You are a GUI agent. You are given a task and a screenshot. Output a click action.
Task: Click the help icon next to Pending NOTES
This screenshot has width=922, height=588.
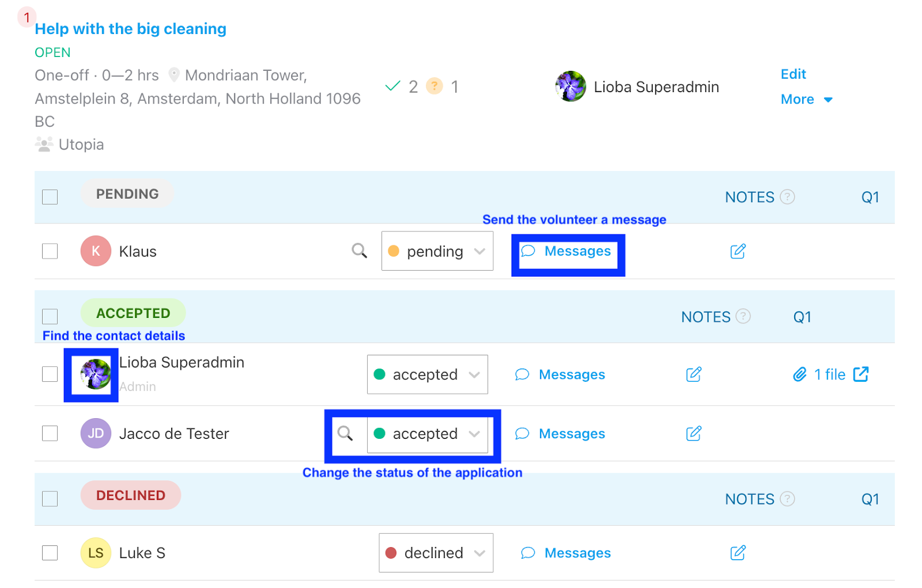click(x=787, y=197)
